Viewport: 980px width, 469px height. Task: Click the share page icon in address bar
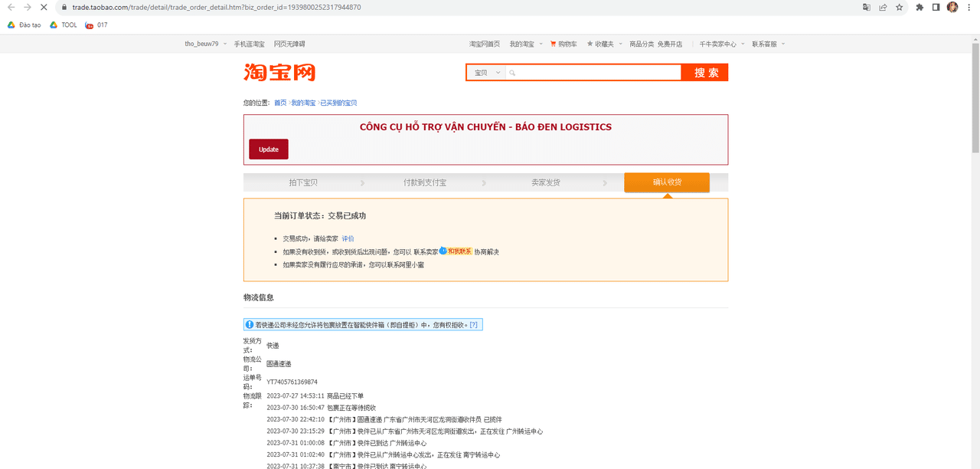pos(883,7)
